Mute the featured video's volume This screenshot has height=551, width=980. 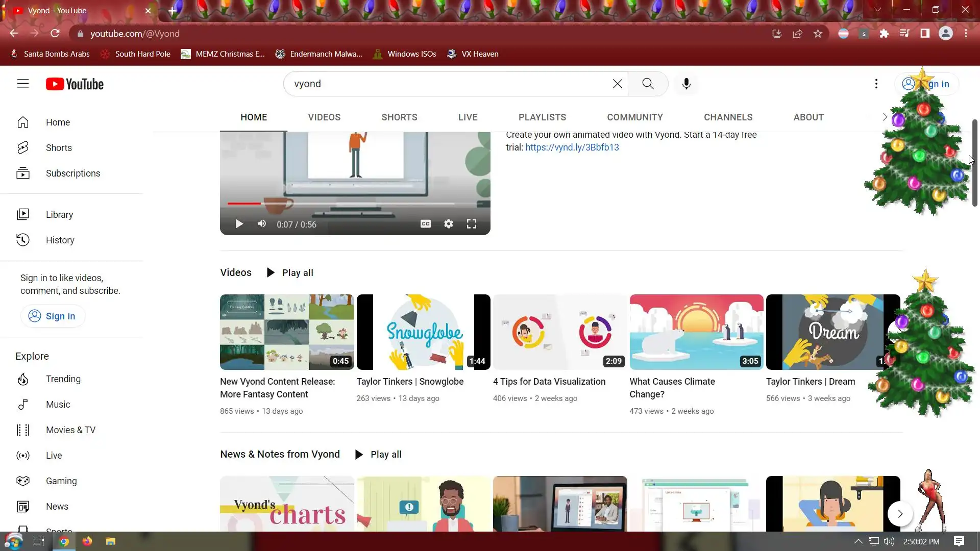[262, 224]
